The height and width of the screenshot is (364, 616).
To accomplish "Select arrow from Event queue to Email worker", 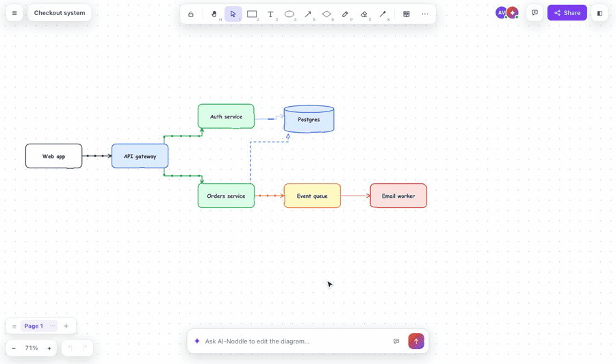I will click(x=355, y=196).
